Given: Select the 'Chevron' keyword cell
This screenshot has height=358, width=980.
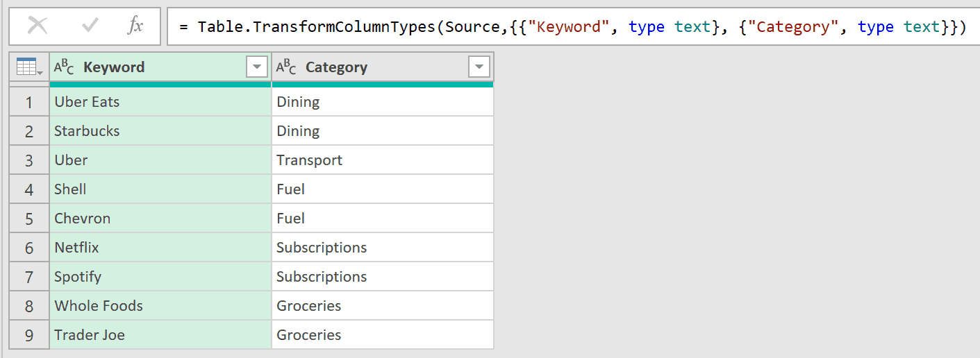Looking at the screenshot, I should tap(160, 219).
